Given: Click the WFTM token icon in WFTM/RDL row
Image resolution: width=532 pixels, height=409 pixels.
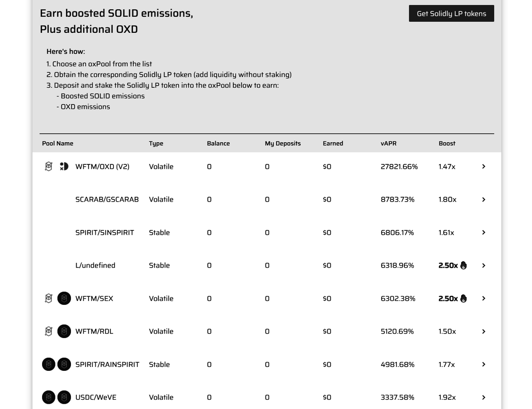Looking at the screenshot, I should 49,331.
